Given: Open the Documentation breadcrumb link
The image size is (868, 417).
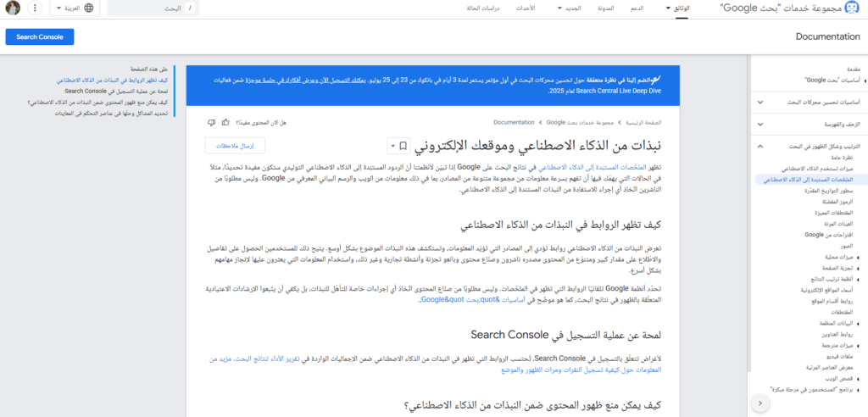Looking at the screenshot, I should (x=515, y=122).
